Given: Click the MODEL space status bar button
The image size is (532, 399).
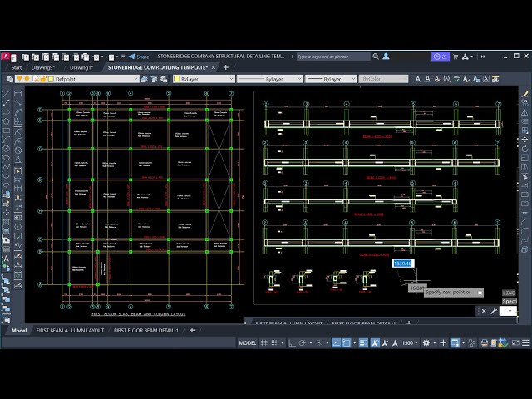Looking at the screenshot, I should (248, 343).
